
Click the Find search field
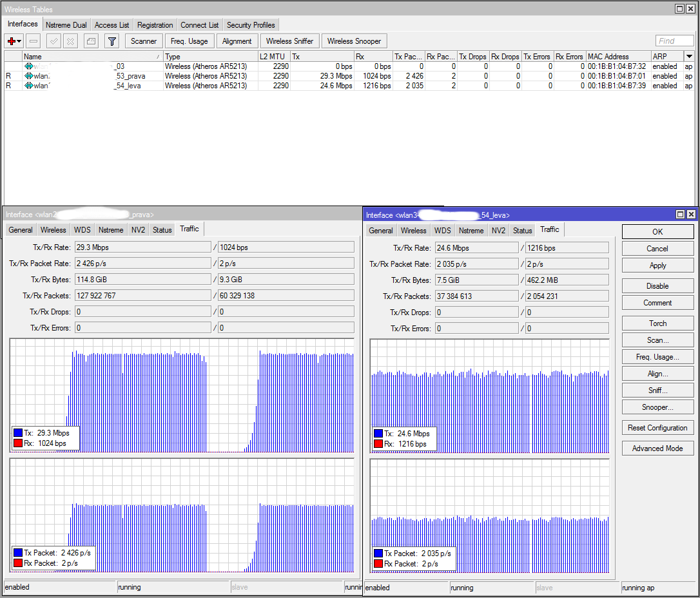[x=675, y=41]
